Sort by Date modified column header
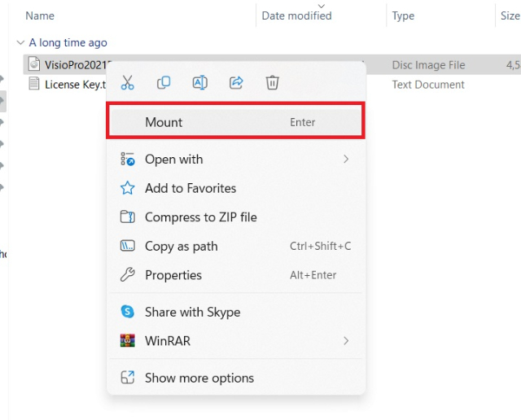 296,15
